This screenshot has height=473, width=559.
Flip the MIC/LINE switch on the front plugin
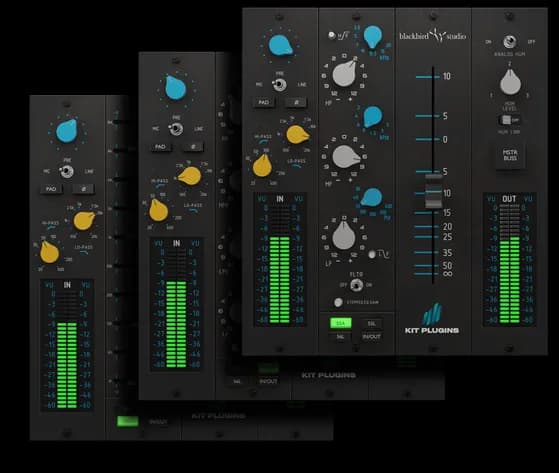(x=280, y=85)
